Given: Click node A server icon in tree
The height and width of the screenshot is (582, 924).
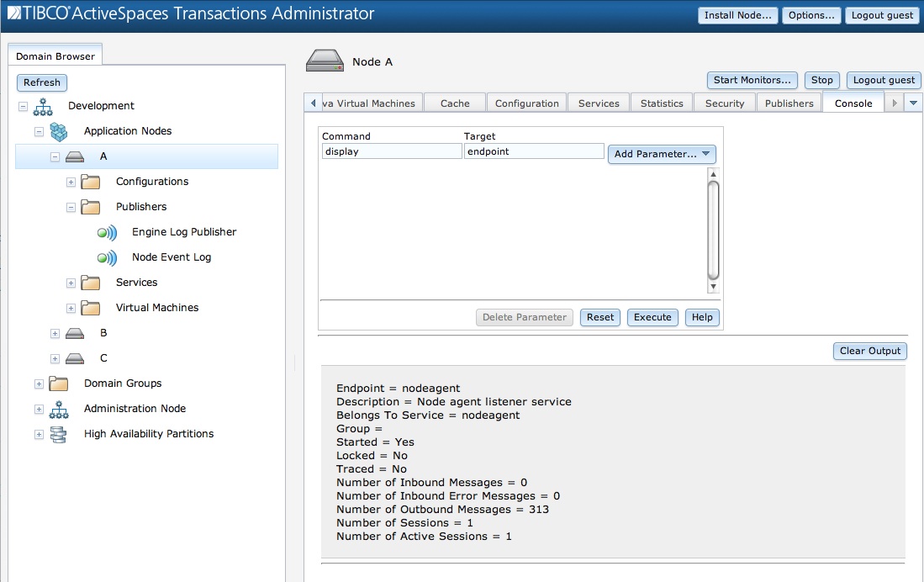Looking at the screenshot, I should [x=75, y=156].
